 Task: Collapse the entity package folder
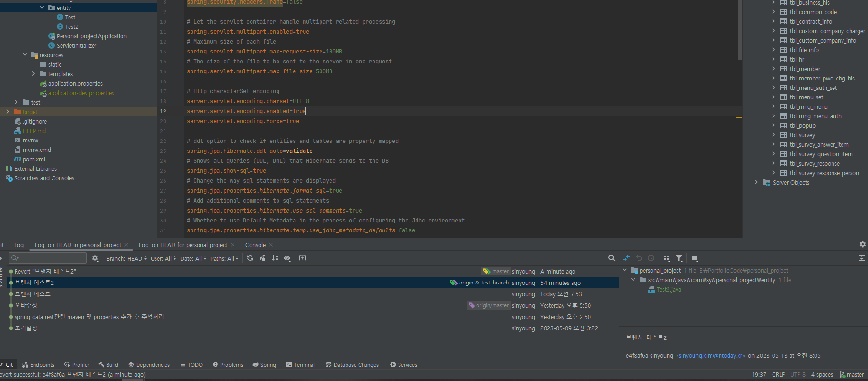point(42,8)
